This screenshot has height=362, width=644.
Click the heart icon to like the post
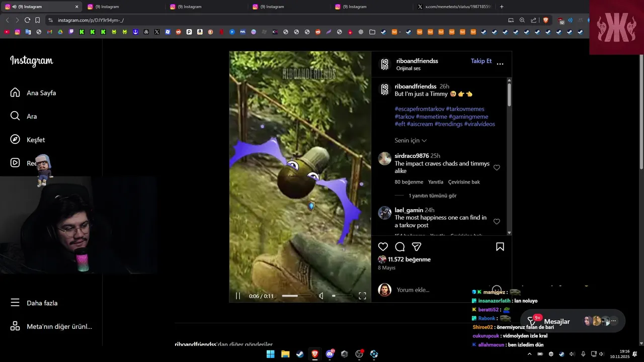pos(383,247)
